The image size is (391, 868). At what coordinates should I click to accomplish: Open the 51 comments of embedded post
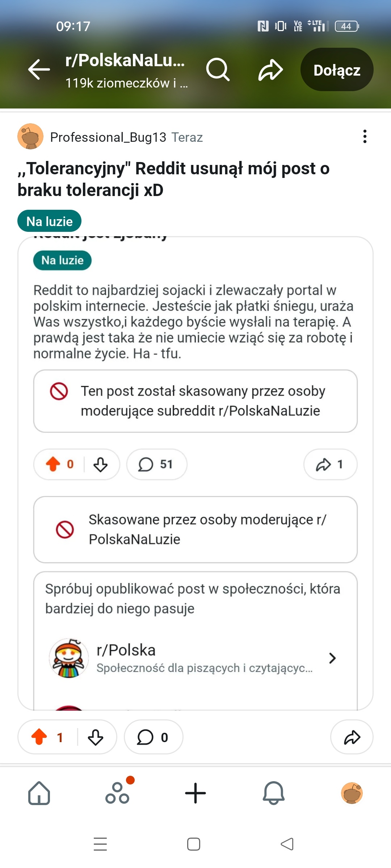(156, 464)
